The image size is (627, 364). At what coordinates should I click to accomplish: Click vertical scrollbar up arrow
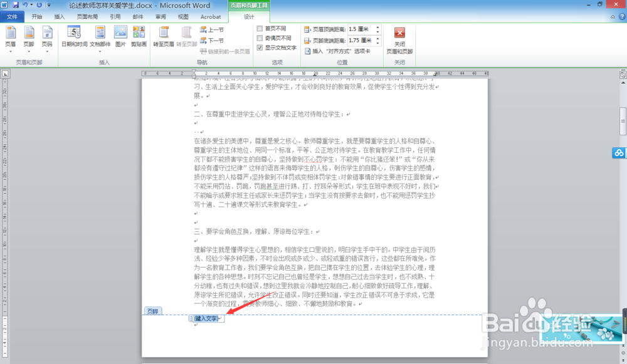click(623, 82)
